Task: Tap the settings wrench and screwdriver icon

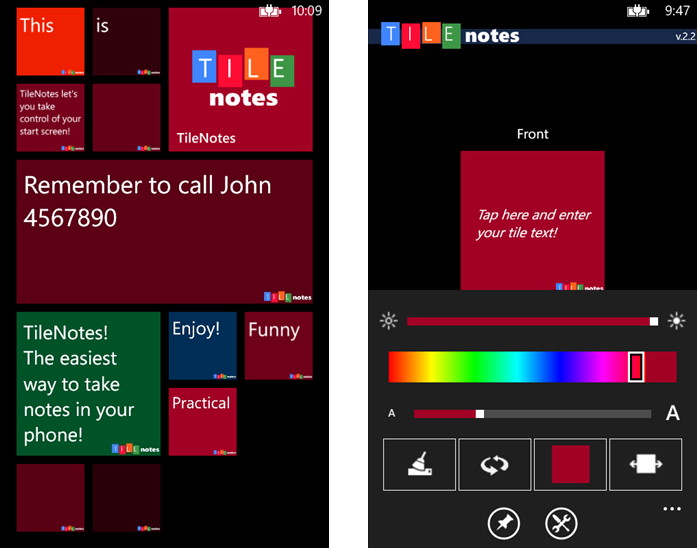Action: pos(561,523)
